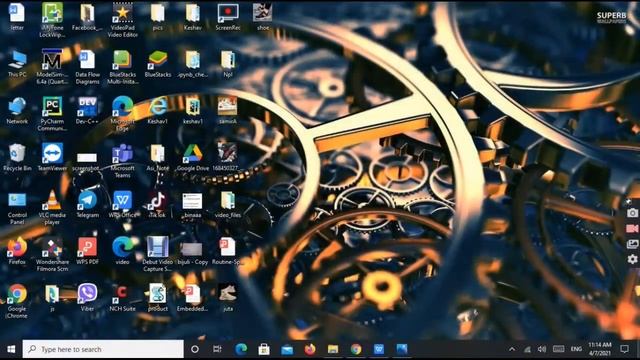The width and height of the screenshot is (640, 360).
Task: Select the Nlp folder
Action: [x=228, y=63]
